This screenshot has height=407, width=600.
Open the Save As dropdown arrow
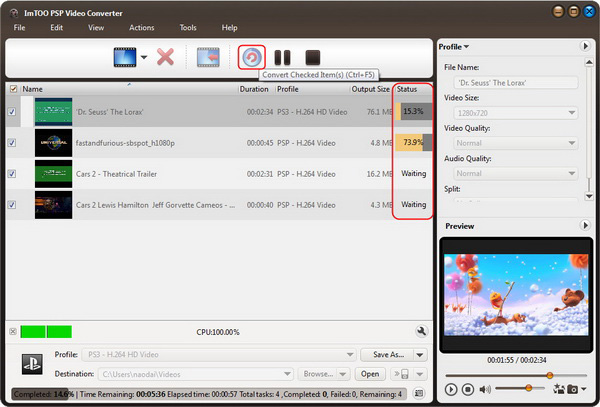(x=420, y=355)
